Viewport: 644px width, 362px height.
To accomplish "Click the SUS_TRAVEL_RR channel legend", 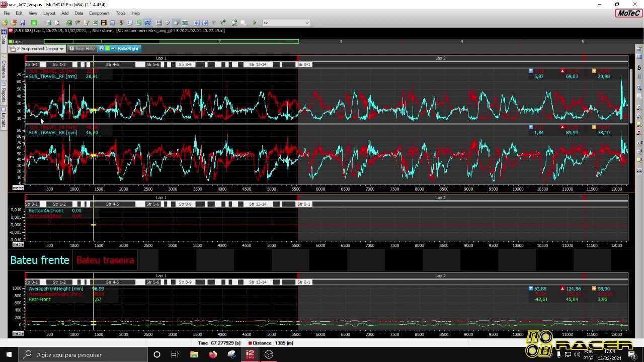I will (53, 133).
